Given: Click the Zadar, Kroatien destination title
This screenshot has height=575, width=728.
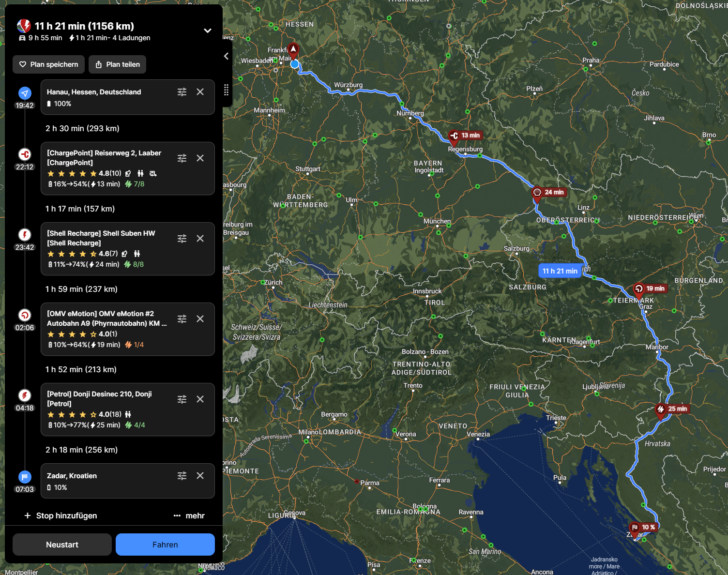Looking at the screenshot, I should tap(72, 476).
